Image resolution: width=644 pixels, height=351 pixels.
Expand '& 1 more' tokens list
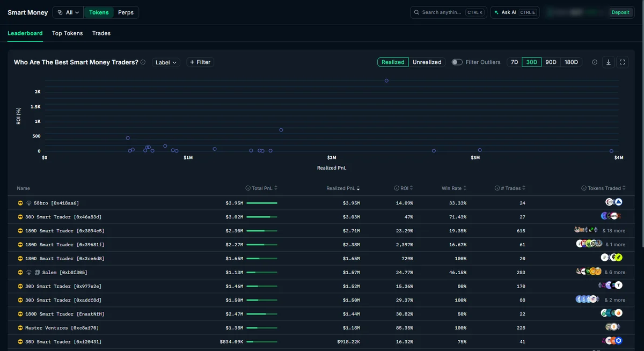tap(615, 245)
